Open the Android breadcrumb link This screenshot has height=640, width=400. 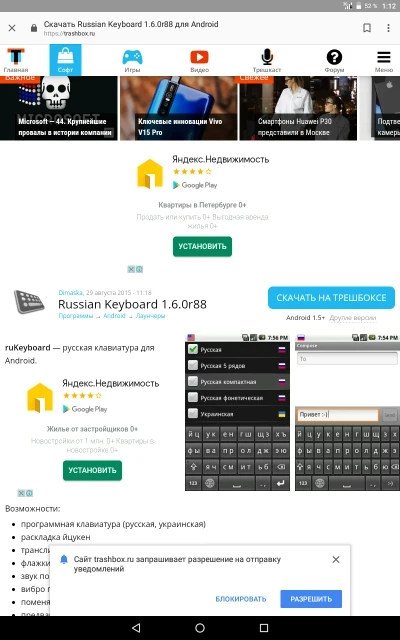[x=114, y=316]
